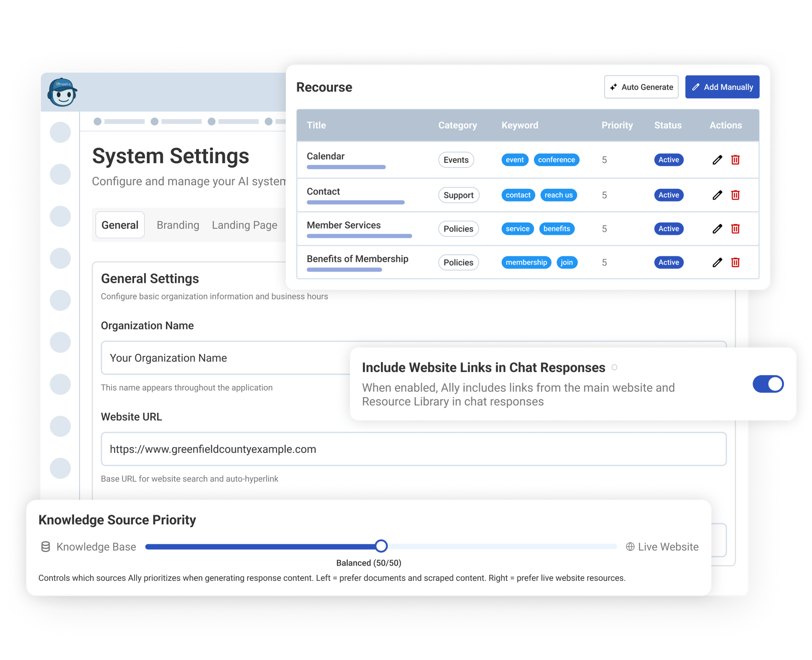Delete the Calendar resource row
This screenshot has height=660, width=812.
pyautogui.click(x=735, y=160)
